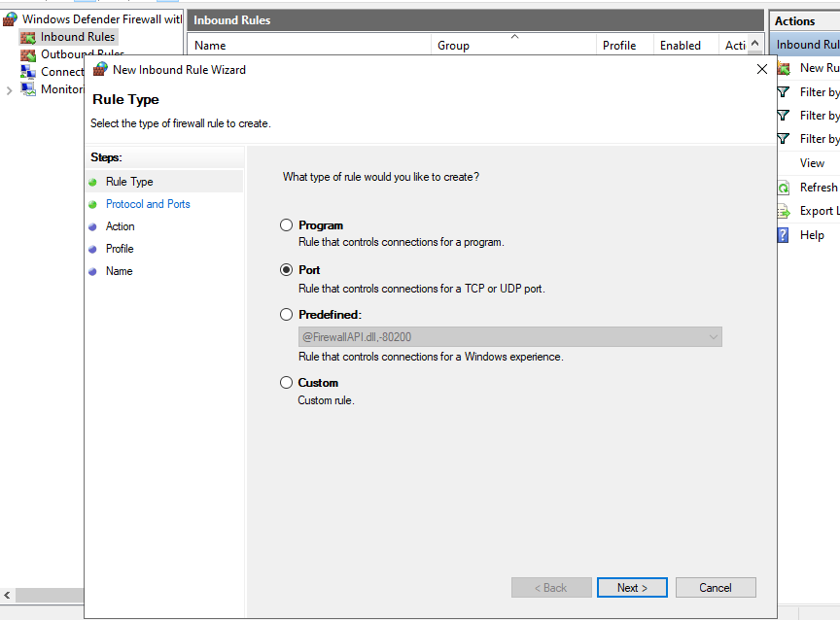Open the Predefined rules dropdown

click(717, 335)
